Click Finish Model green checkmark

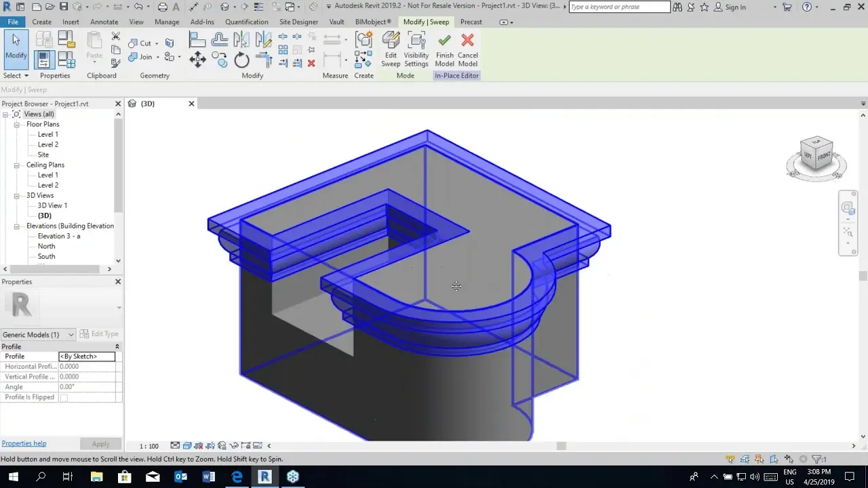tap(444, 49)
